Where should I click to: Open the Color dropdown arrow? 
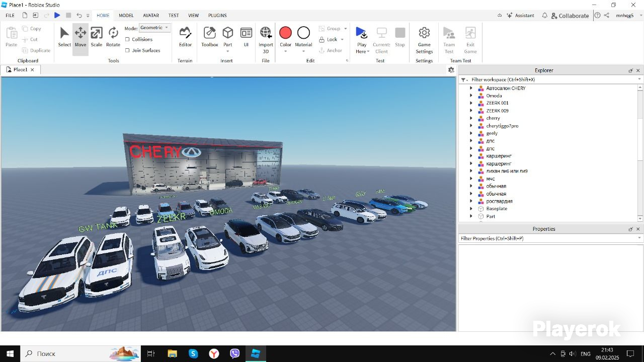285,51
